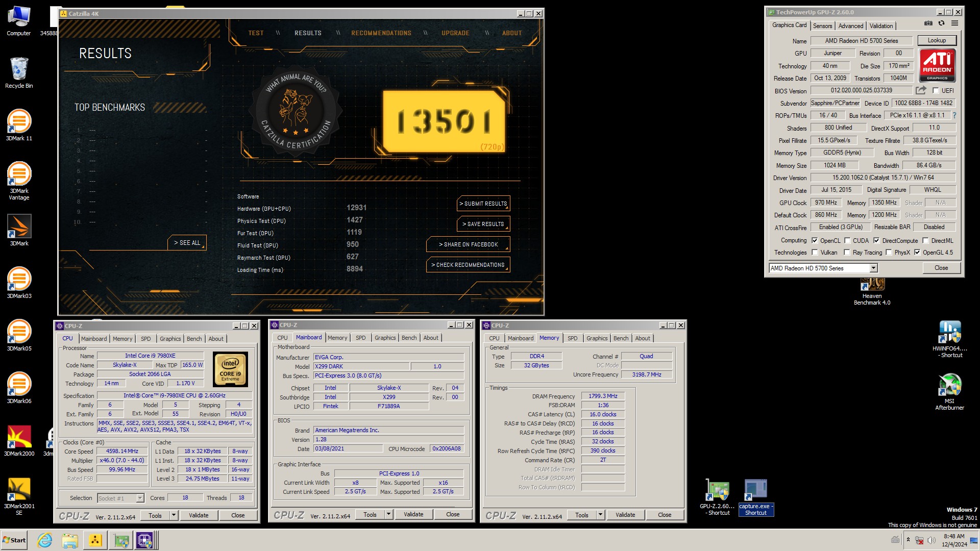Click SEE ALL under Top Benchmarks
Screen dimensions: 980x551
[187, 243]
